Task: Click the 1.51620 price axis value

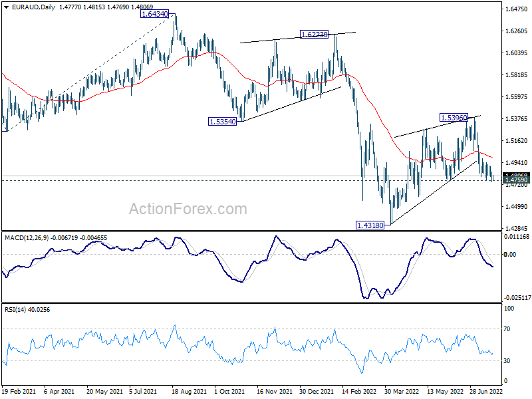Action: [517, 140]
